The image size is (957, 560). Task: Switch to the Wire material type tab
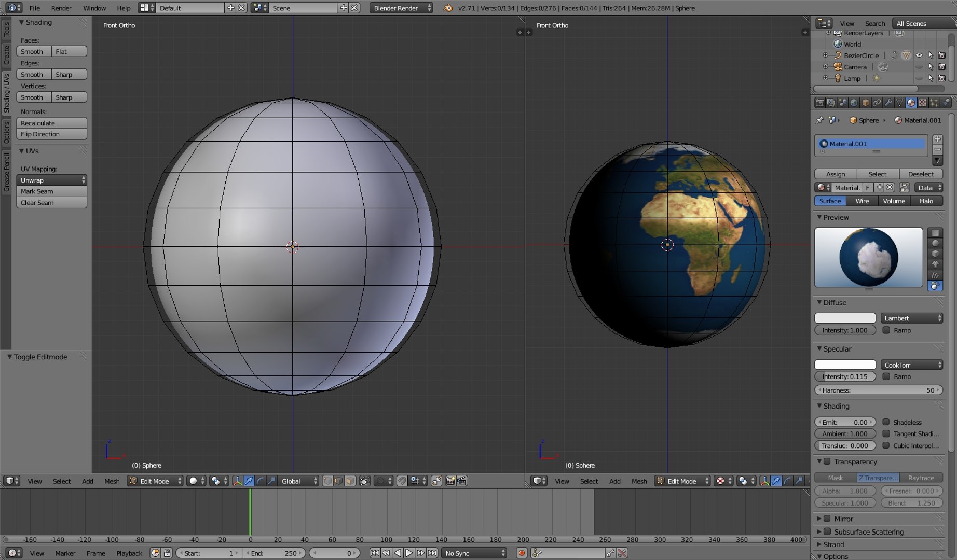coord(862,201)
